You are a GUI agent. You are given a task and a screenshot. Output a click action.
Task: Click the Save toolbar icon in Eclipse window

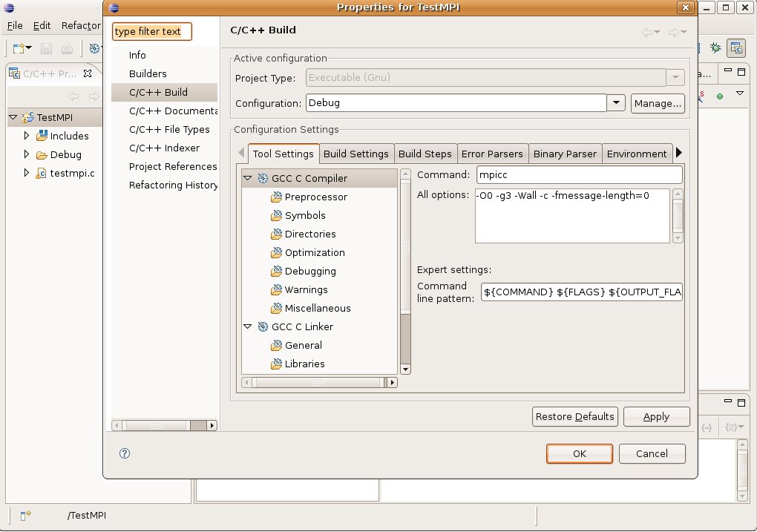pos(46,48)
